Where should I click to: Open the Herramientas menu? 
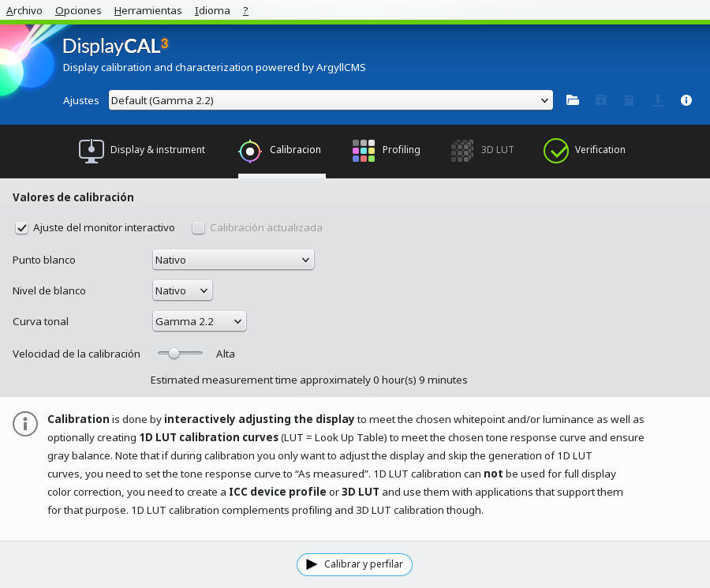click(x=148, y=10)
